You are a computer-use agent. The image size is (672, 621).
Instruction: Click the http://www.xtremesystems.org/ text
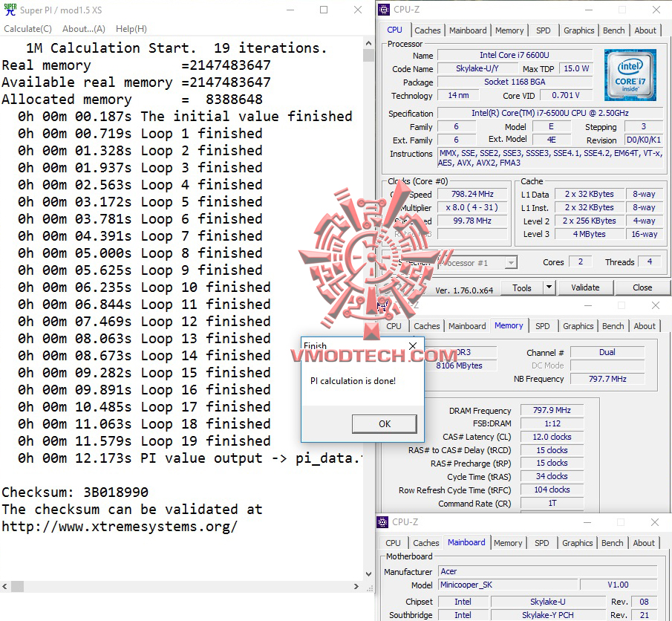(x=120, y=527)
